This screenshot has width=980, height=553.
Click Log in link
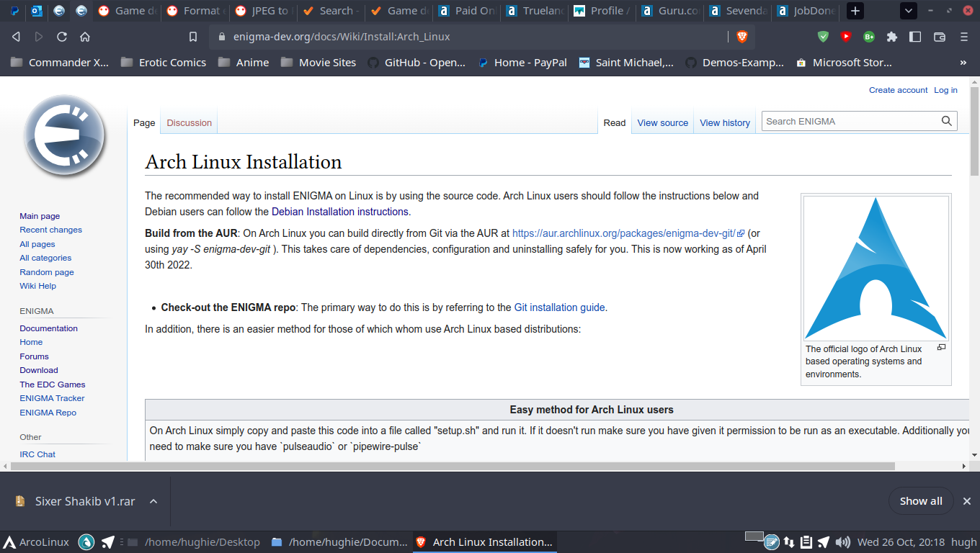[x=945, y=90]
